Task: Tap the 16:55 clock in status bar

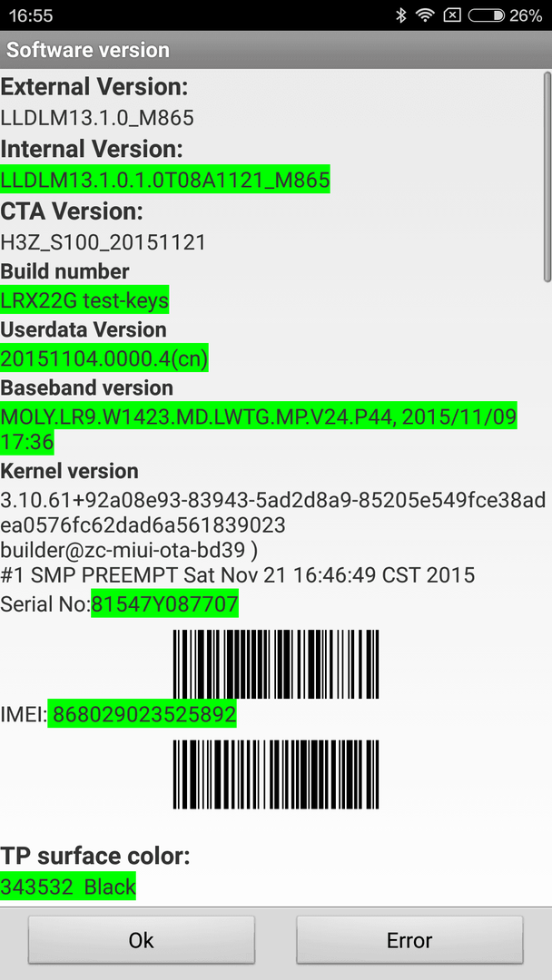Action: [x=31, y=15]
